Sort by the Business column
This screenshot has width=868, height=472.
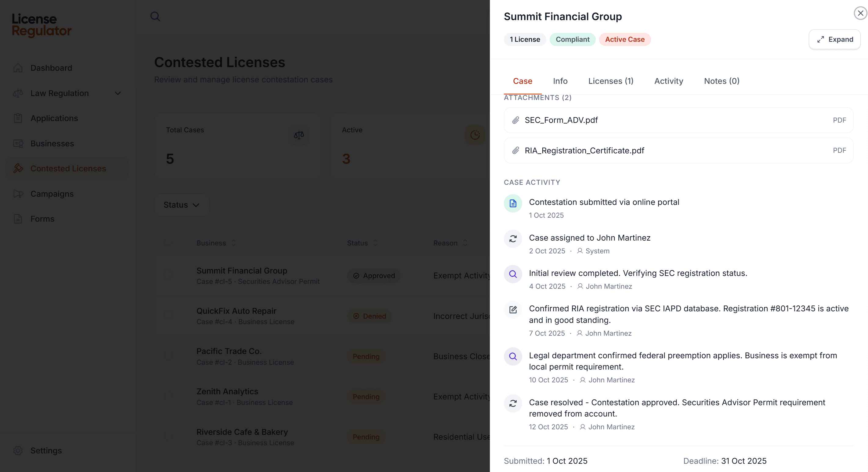pos(216,243)
